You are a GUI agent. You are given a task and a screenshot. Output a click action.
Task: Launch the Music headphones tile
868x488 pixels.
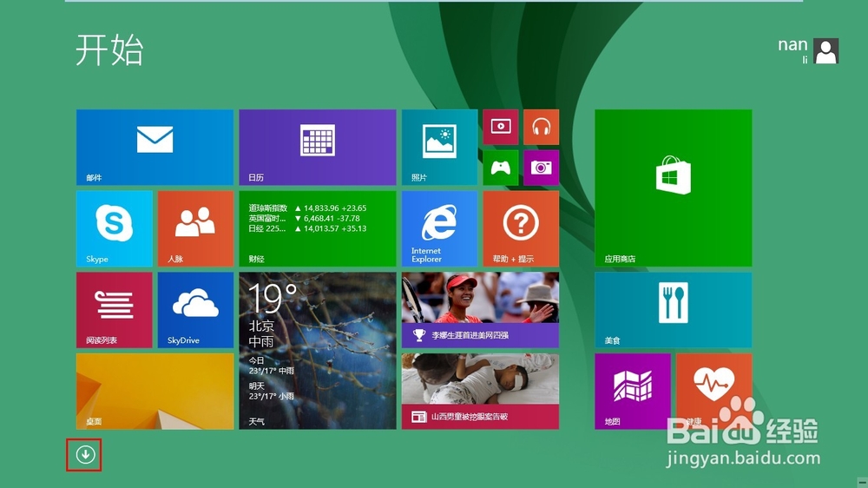[542, 127]
